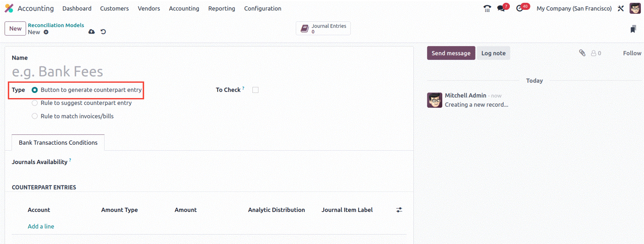Enable the To Check checkbox
The image size is (644, 244).
[x=256, y=90]
